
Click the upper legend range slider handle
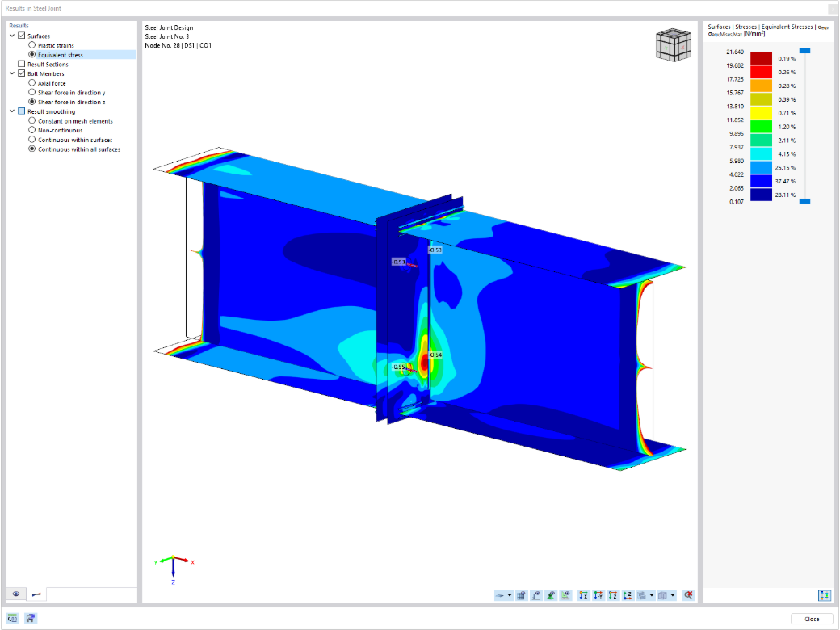click(804, 51)
